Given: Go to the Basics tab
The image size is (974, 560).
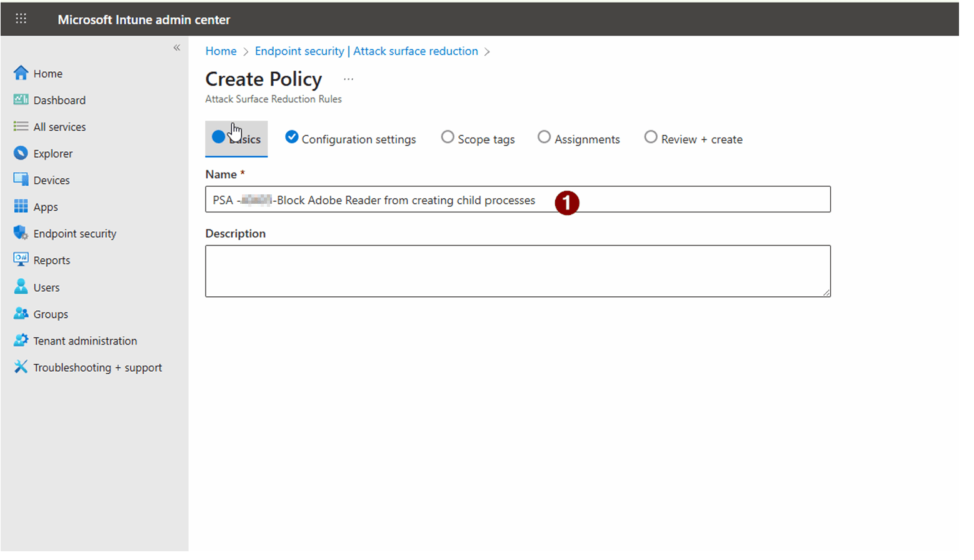Looking at the screenshot, I should coord(236,139).
